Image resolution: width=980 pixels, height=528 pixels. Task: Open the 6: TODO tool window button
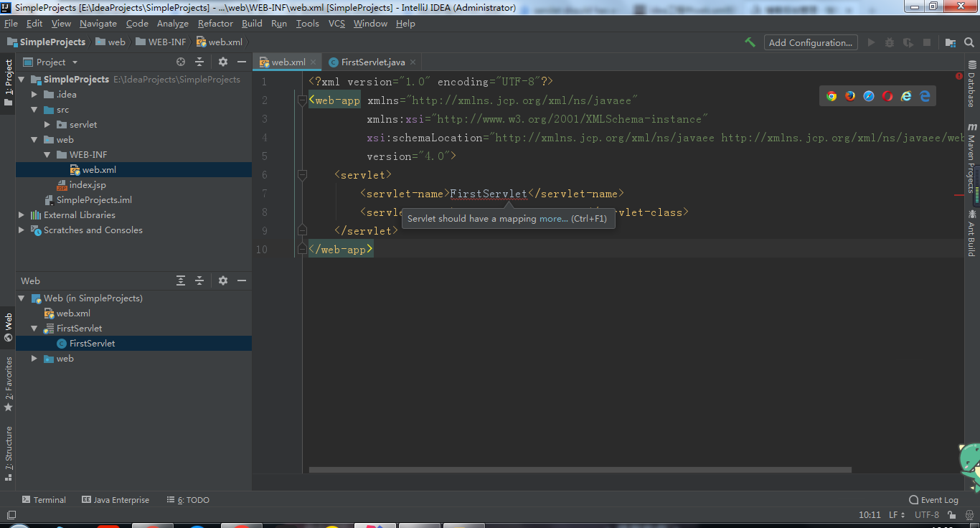click(x=188, y=500)
